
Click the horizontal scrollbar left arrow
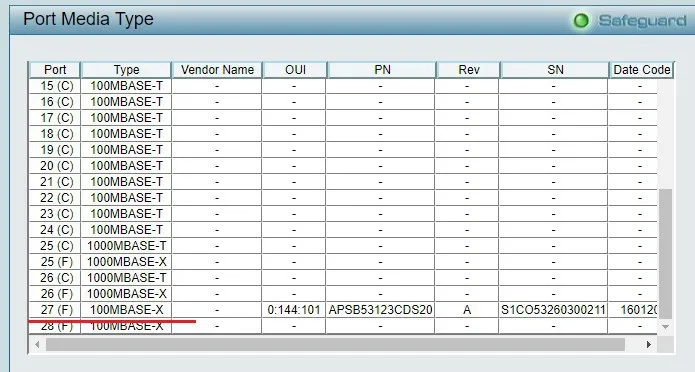coord(37,344)
